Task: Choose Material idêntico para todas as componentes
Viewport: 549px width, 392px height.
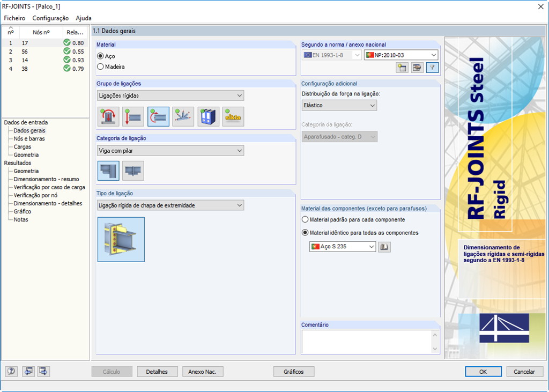Action: [305, 233]
